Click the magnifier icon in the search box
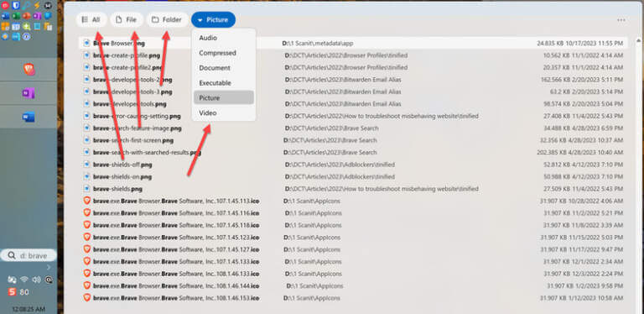The image size is (644, 314). (12, 255)
